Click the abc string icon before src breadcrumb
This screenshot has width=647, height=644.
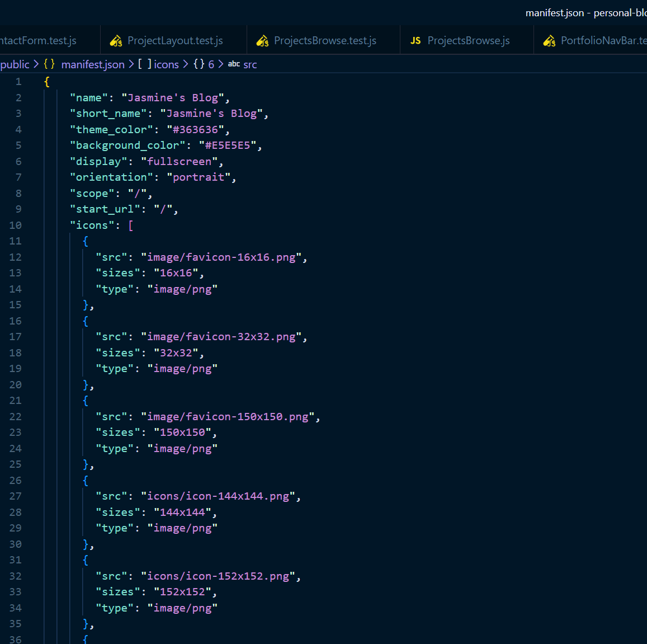(234, 64)
